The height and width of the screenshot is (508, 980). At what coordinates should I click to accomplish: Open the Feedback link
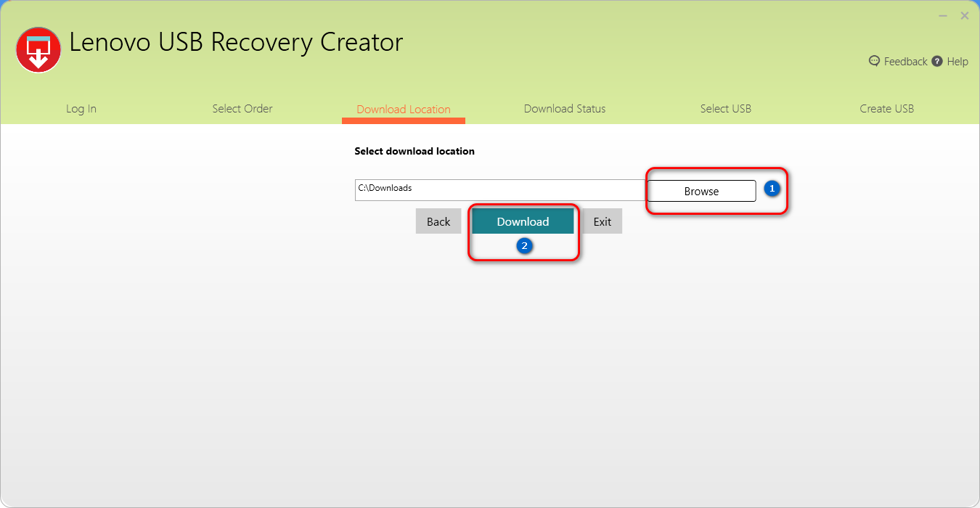(905, 62)
